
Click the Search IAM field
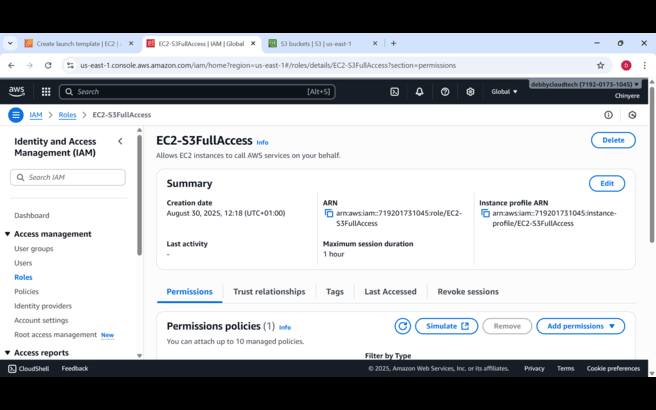68,177
